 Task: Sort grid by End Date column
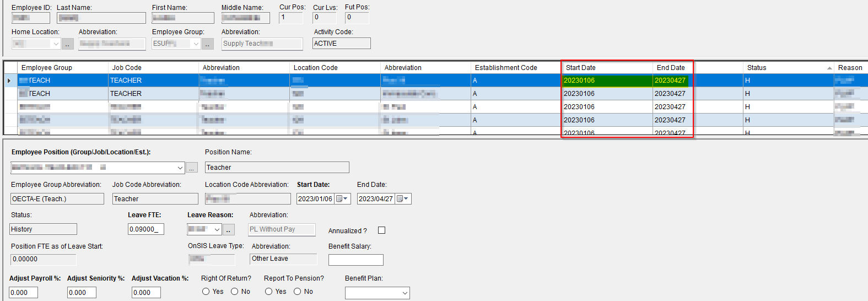point(698,68)
